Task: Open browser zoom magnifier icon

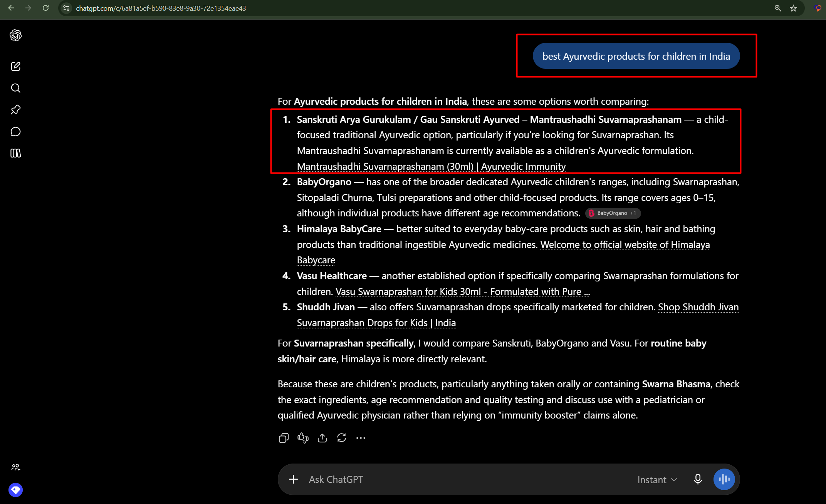Action: 778,8
